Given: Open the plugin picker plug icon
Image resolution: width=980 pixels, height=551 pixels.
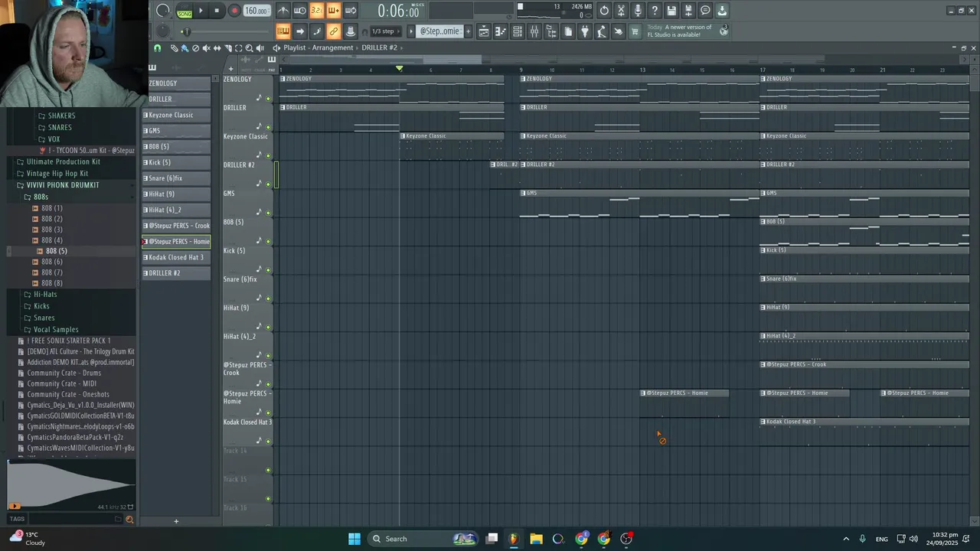Looking at the screenshot, I should 585,31.
